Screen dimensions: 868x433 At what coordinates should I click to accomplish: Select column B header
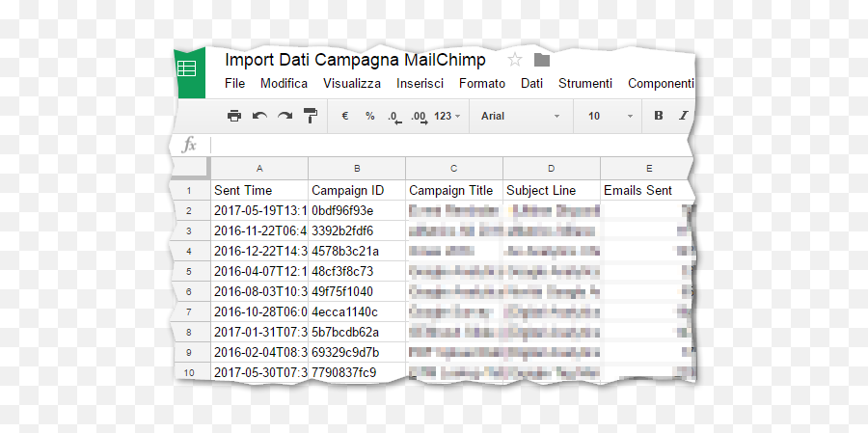(x=357, y=169)
